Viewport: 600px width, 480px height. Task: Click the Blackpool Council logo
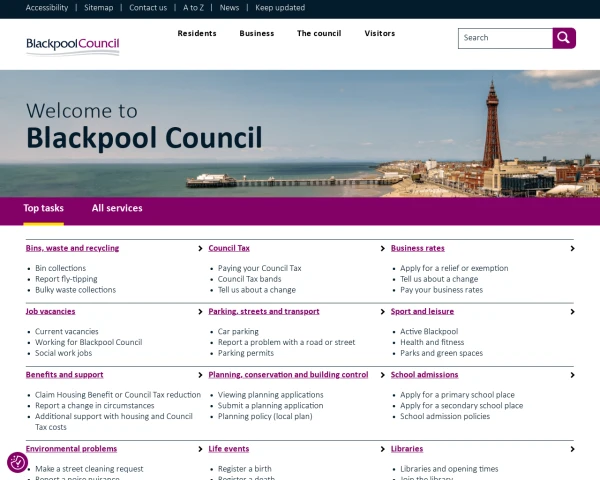pos(73,46)
